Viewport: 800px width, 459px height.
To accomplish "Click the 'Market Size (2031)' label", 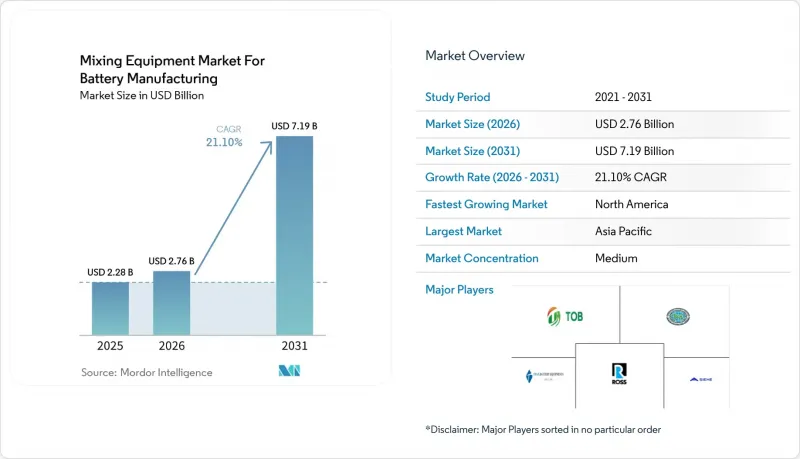I will click(472, 151).
